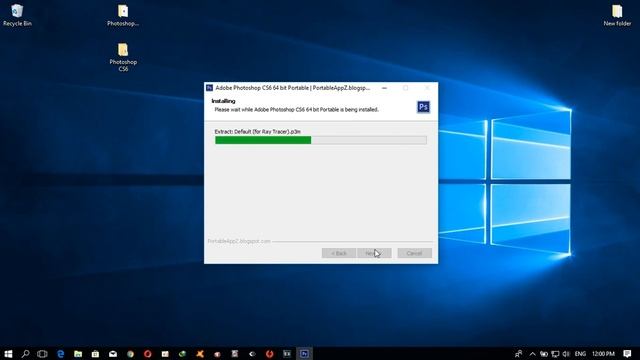Image resolution: width=640 pixels, height=360 pixels.
Task: Launch Microsoft Edge from taskbar
Action: pos(60,354)
